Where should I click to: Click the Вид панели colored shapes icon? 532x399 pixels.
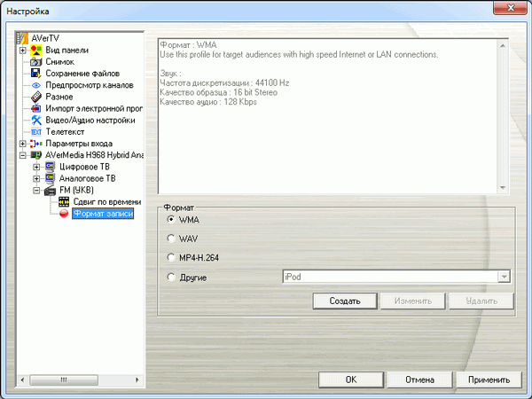coord(36,51)
